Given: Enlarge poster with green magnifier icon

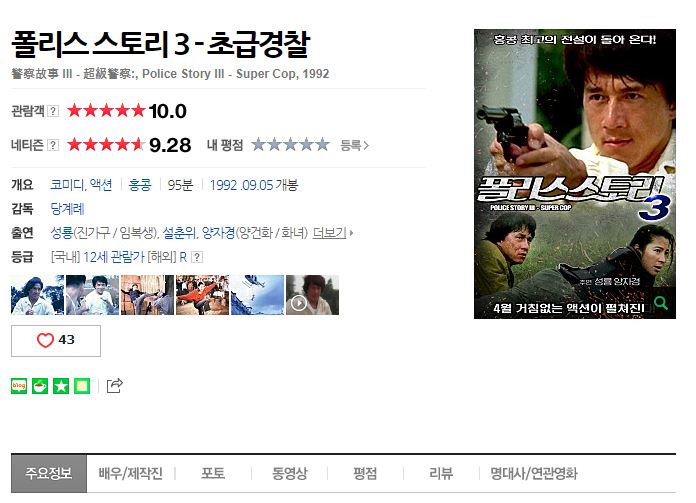Looking at the screenshot, I should tap(661, 303).
